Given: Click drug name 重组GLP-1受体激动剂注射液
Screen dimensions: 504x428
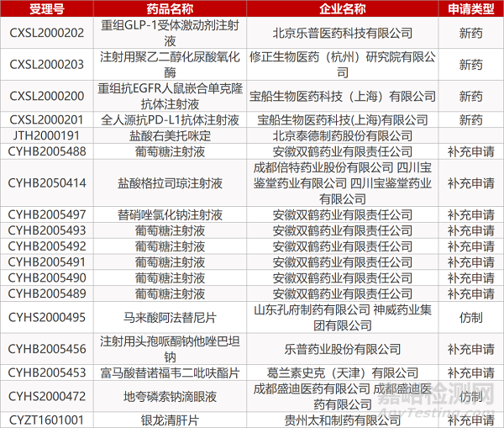Looking at the screenshot, I should click(x=170, y=33).
